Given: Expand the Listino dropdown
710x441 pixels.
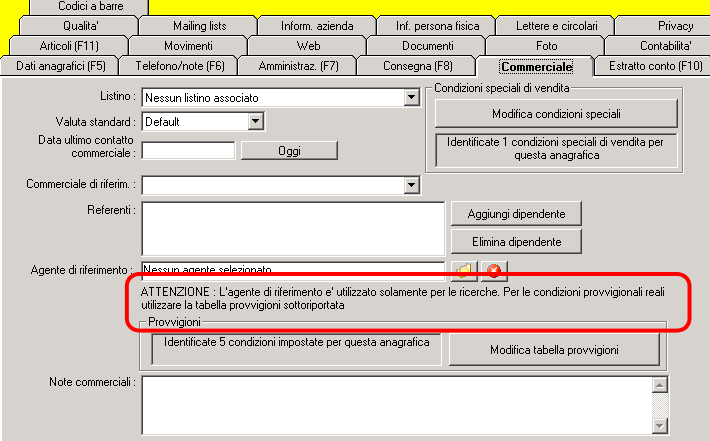Looking at the screenshot, I should point(411,97).
